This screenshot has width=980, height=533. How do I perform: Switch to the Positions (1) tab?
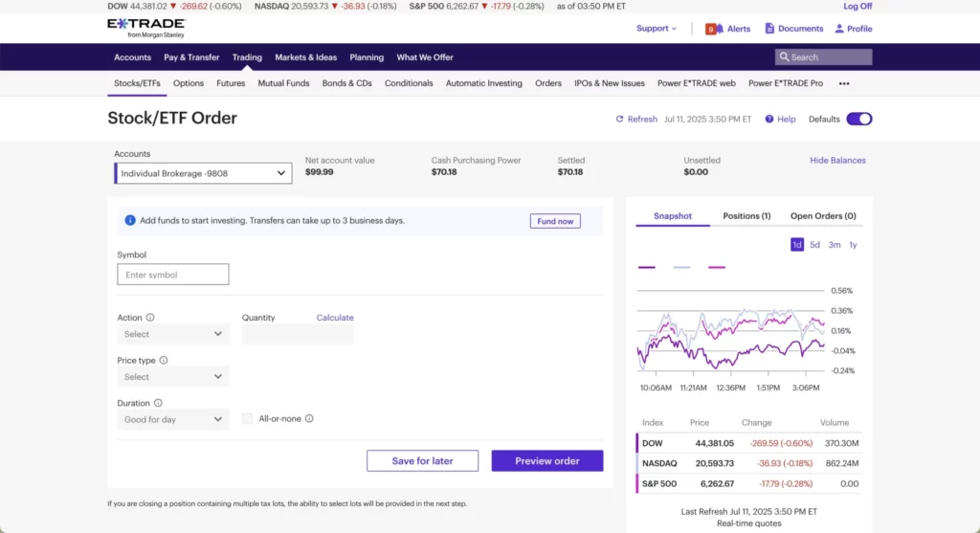pos(746,215)
